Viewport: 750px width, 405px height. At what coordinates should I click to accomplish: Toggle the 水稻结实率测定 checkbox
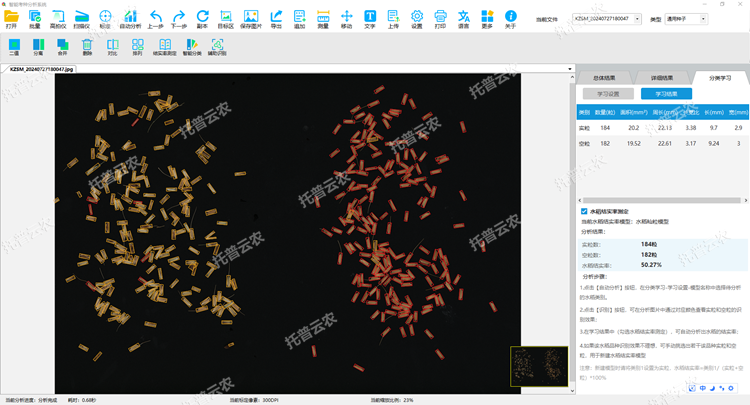(584, 212)
